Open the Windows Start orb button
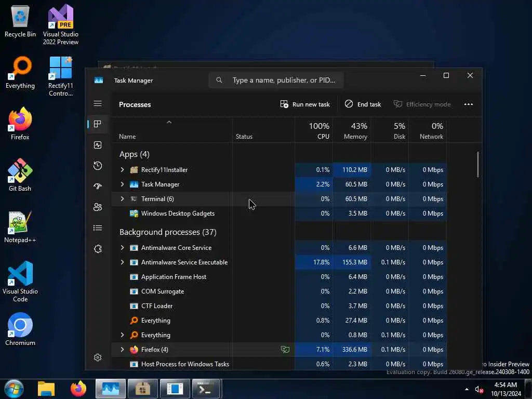This screenshot has width=532, height=399. [x=14, y=389]
